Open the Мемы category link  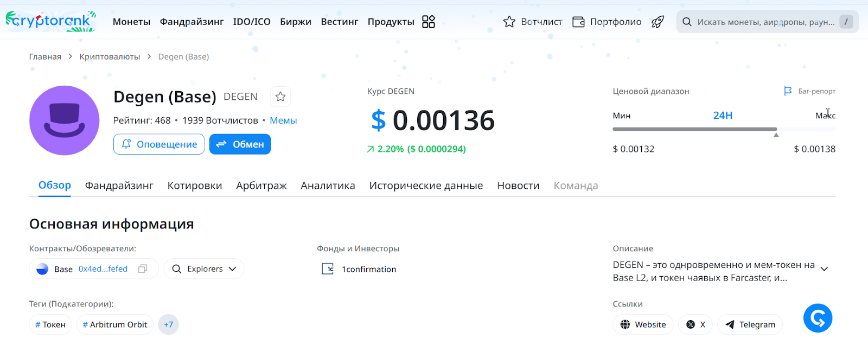pyautogui.click(x=283, y=120)
